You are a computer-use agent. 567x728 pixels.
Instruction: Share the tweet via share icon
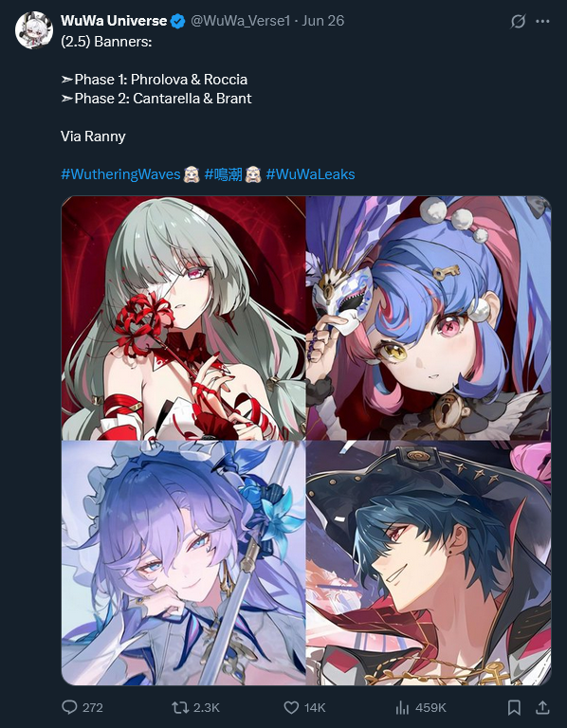click(542, 707)
